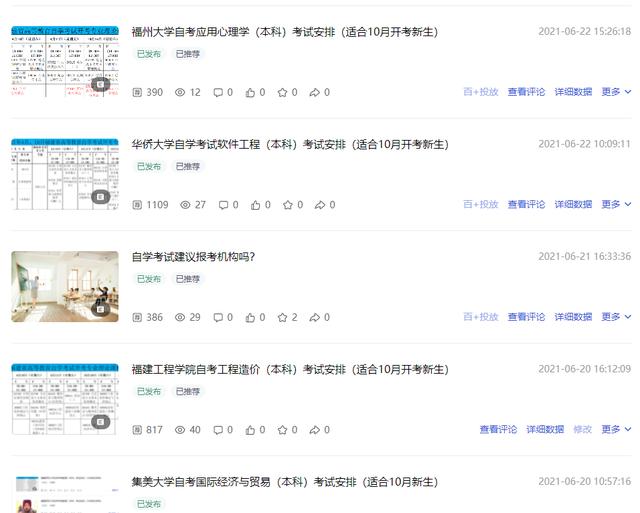Click 百+投放 for 华侨大学 article

(x=481, y=204)
